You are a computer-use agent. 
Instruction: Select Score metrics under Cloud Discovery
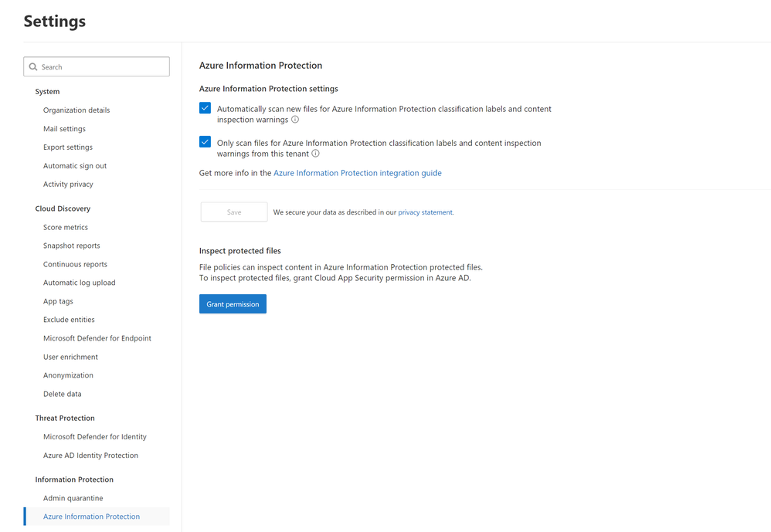point(66,228)
